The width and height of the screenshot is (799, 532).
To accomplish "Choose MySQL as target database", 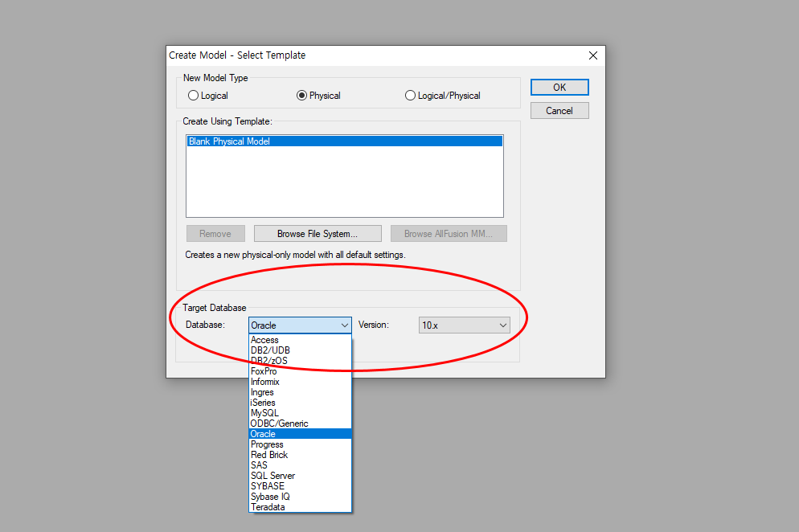I will pyautogui.click(x=300, y=413).
